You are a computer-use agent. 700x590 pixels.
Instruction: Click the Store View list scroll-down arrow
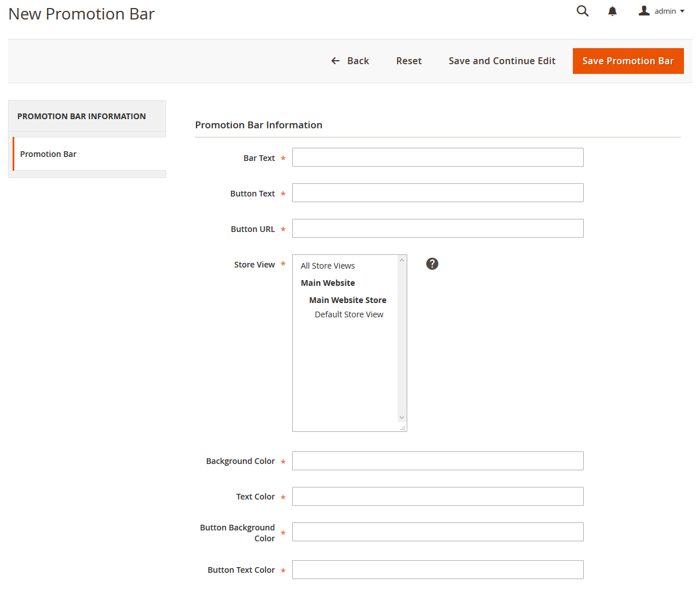coord(402,418)
